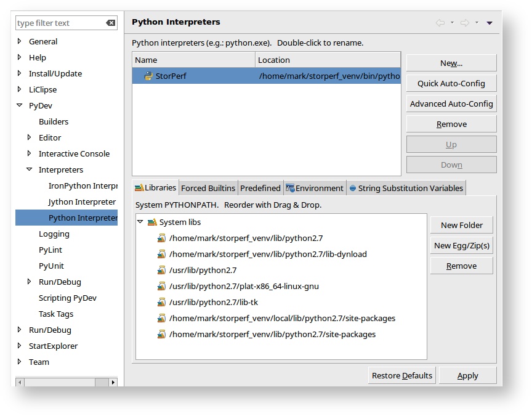
Task: Click the /usr/lib/python2.7/plat-x86_64-linux-gnu library icon
Action: tap(162, 287)
